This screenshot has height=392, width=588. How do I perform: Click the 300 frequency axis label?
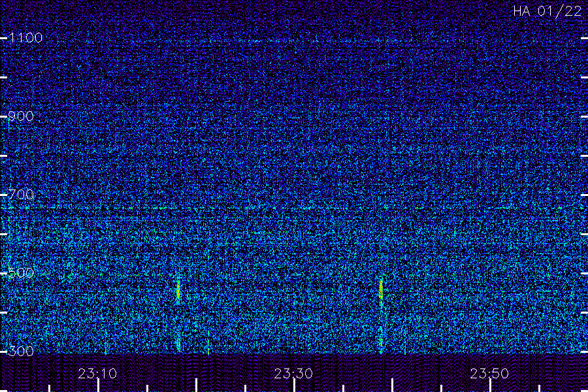click(x=21, y=351)
